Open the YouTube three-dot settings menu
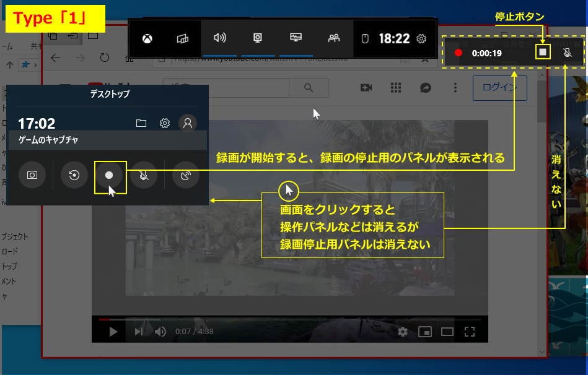Screen dimensions: 588x375 pyautogui.click(x=455, y=88)
